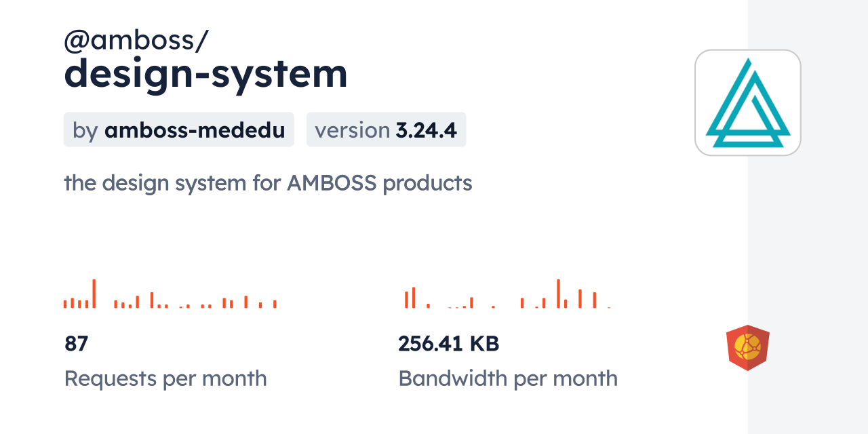The width and height of the screenshot is (868, 434).
Task: Open the design-system package title
Action: click(205, 73)
